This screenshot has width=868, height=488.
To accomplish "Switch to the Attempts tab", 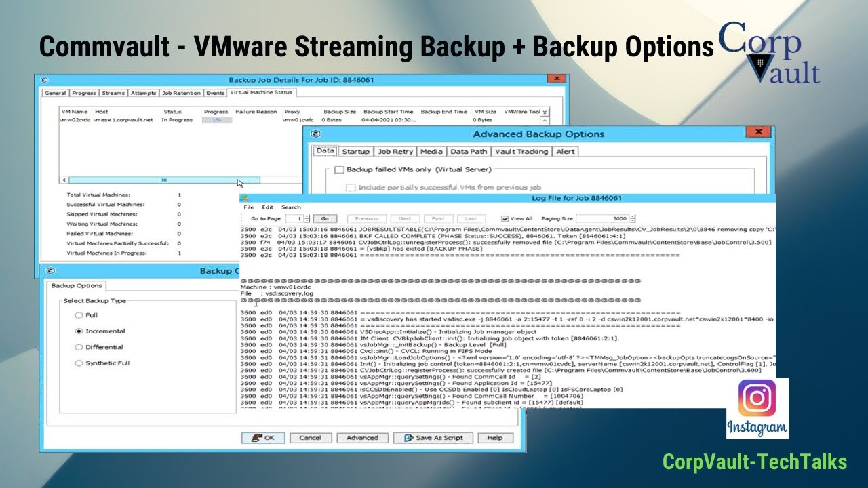I will tap(144, 93).
